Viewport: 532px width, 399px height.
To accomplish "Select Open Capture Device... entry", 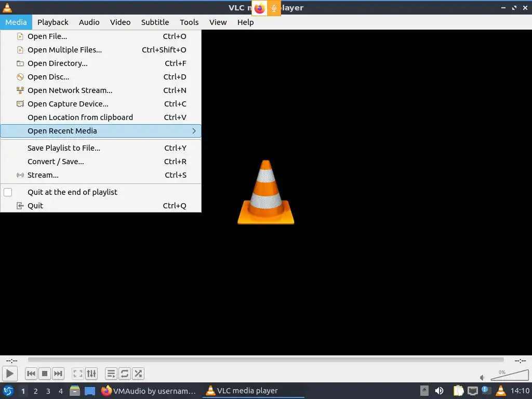I will (101, 104).
